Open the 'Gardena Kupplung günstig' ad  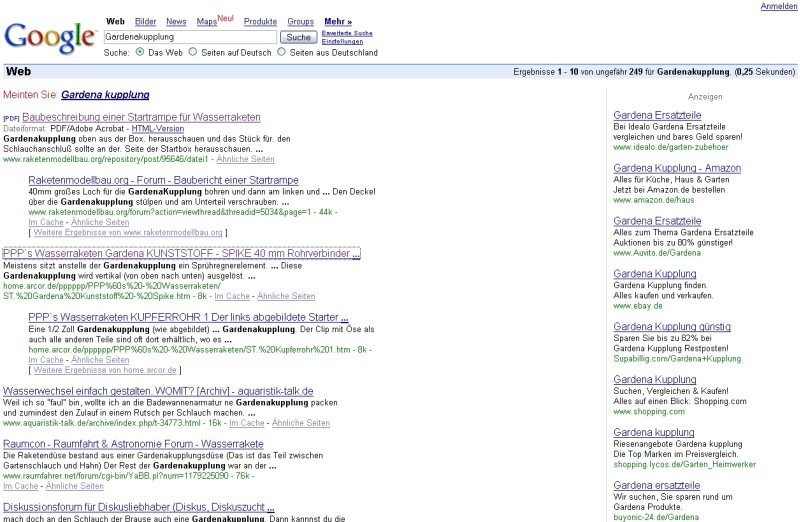click(672, 327)
